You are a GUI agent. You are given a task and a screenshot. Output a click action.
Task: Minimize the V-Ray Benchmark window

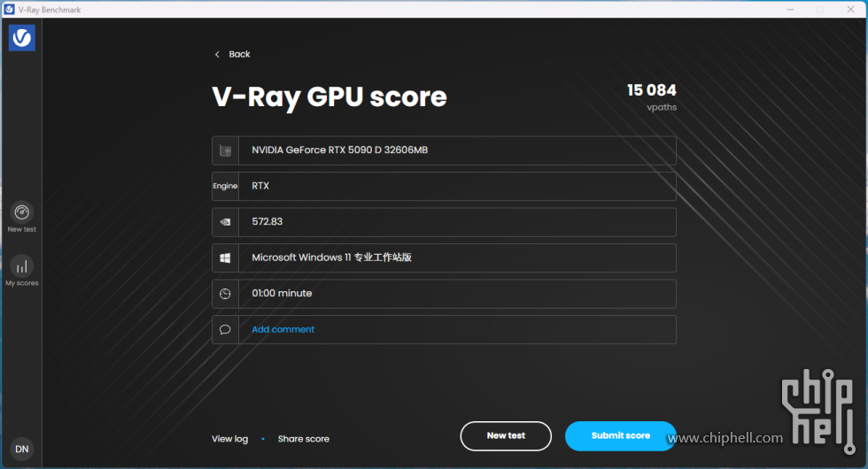pyautogui.click(x=790, y=10)
